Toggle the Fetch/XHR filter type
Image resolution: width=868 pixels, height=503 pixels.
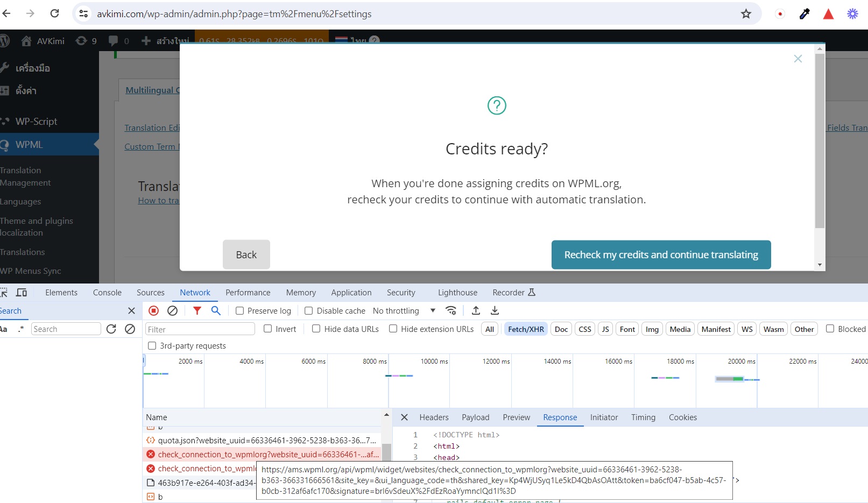pyautogui.click(x=526, y=329)
